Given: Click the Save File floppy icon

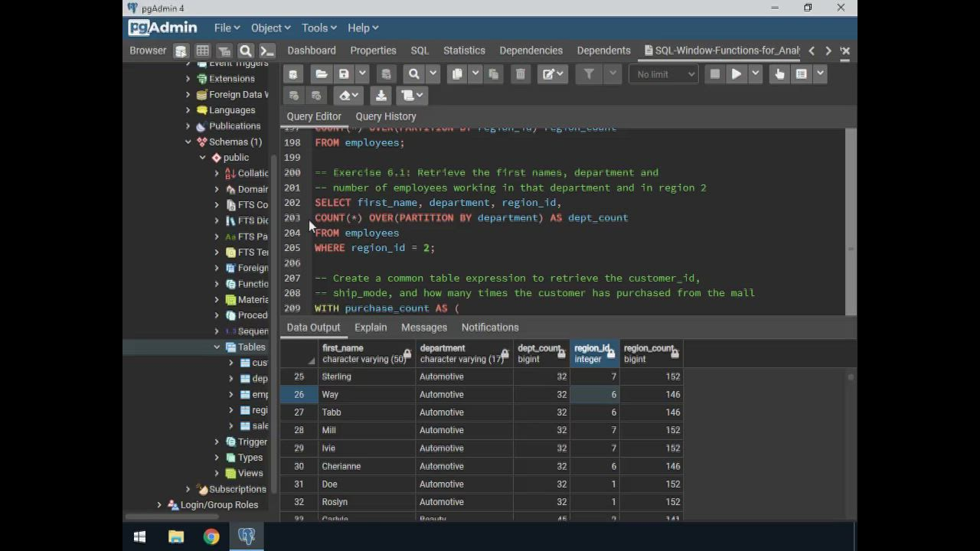Looking at the screenshot, I should coord(344,74).
